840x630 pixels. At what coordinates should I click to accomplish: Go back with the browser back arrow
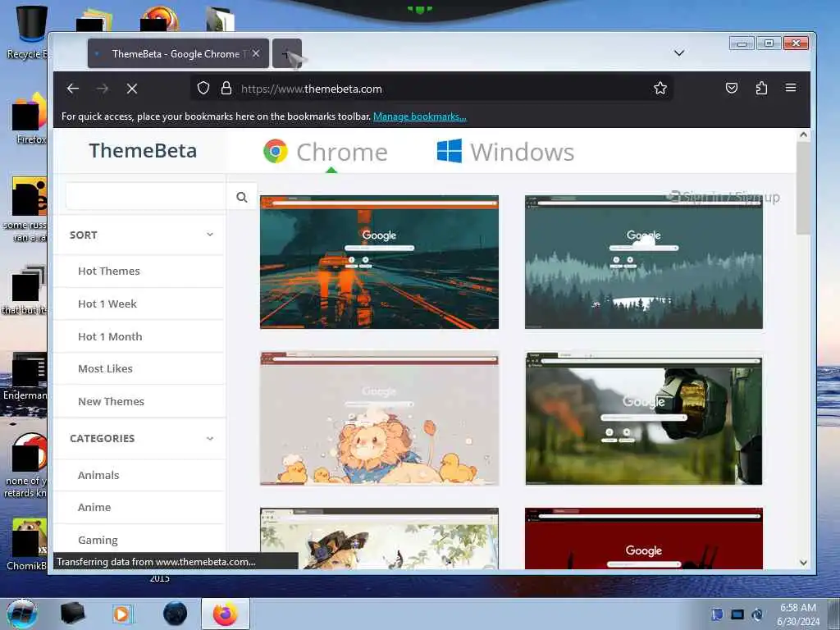point(73,89)
